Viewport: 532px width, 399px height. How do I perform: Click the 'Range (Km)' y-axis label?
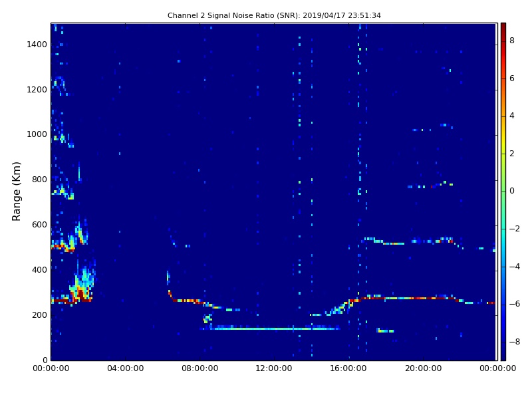[x=16, y=192]
